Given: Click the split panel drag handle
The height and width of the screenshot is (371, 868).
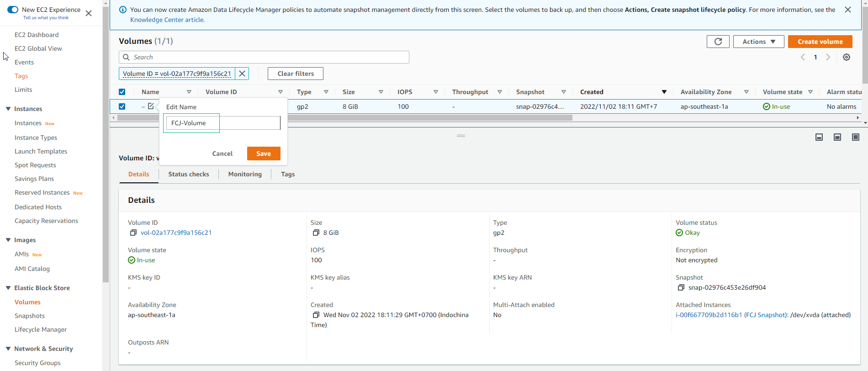Looking at the screenshot, I should 461,136.
